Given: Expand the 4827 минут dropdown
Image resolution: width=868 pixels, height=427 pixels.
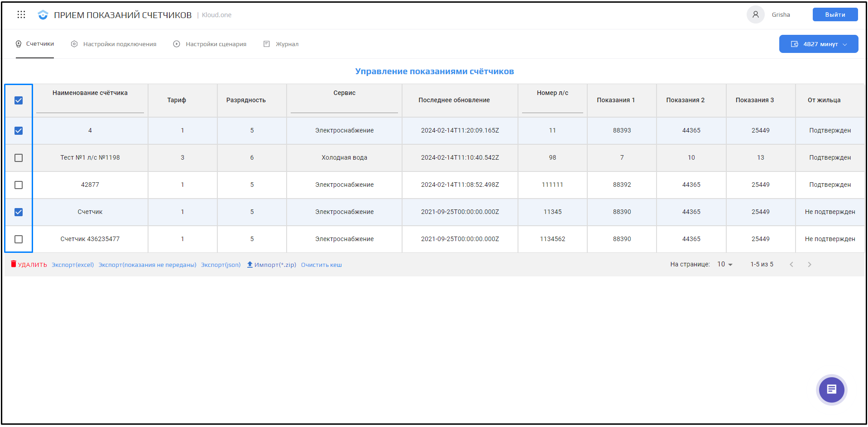Looking at the screenshot, I should (819, 44).
